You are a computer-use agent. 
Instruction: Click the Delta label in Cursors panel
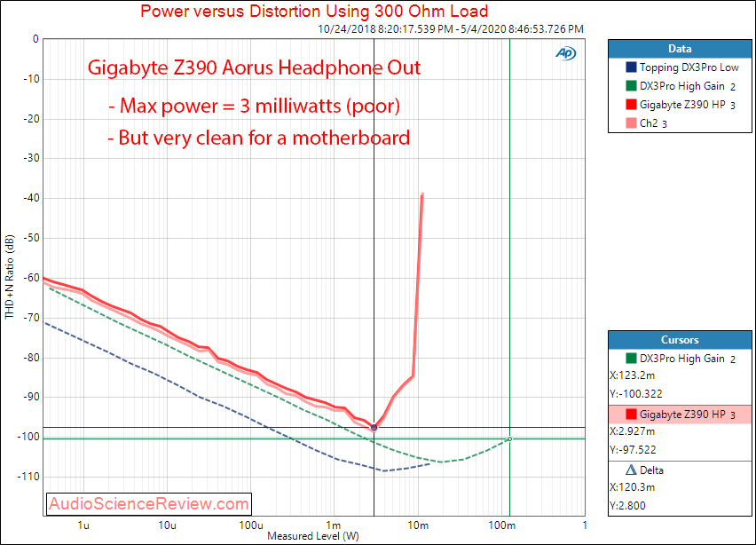click(x=651, y=470)
